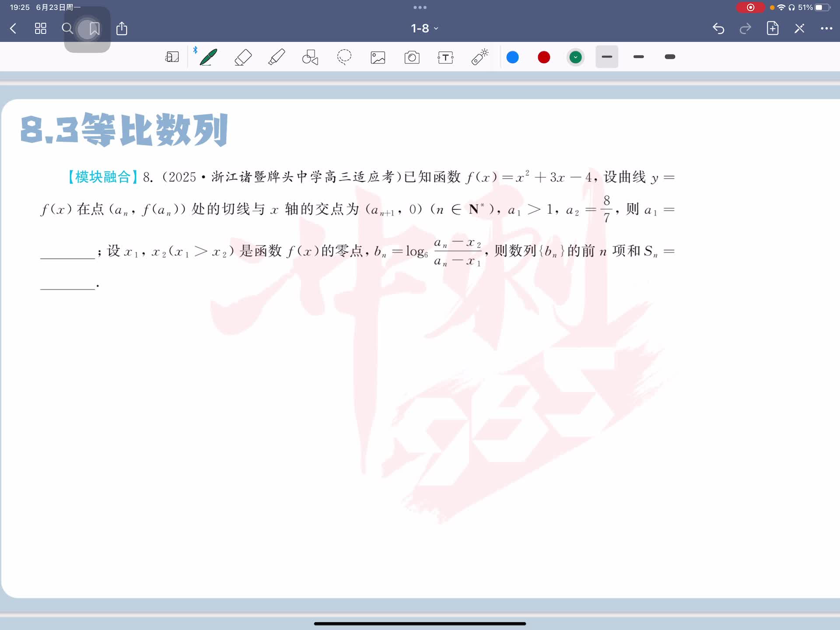Insert an image from gallery
This screenshot has width=840, height=630.
click(x=378, y=57)
